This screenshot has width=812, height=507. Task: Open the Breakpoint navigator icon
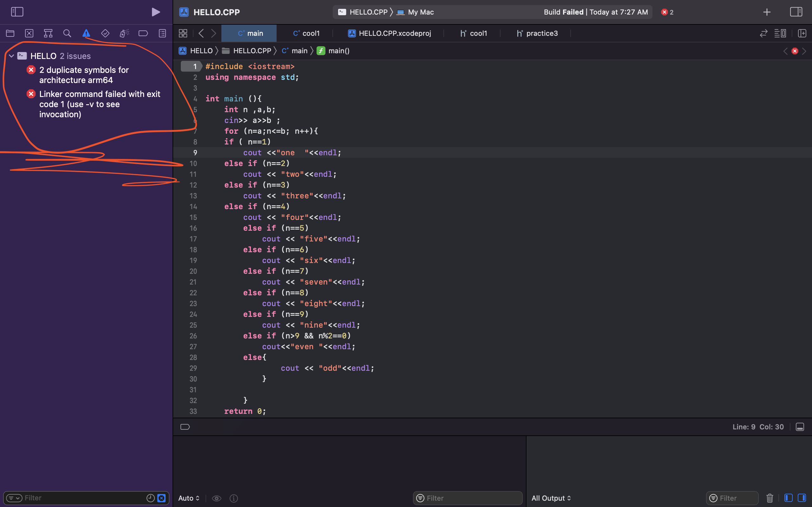143,33
